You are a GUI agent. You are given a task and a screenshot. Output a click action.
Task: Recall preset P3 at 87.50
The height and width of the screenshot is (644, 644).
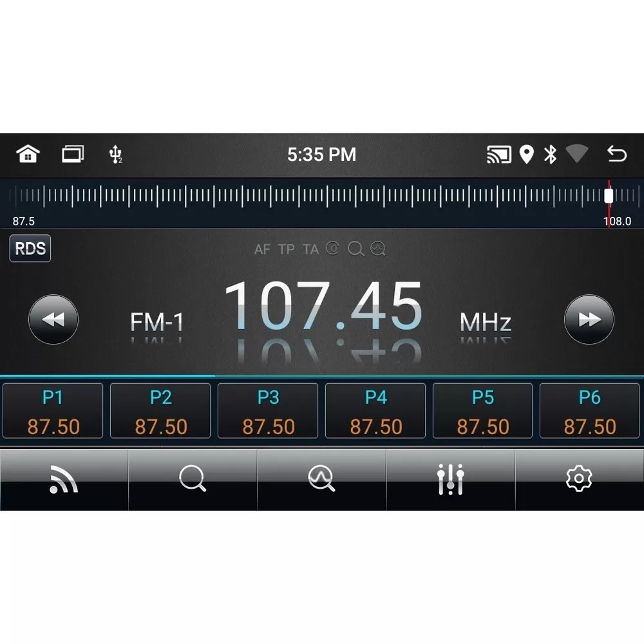coord(267,410)
